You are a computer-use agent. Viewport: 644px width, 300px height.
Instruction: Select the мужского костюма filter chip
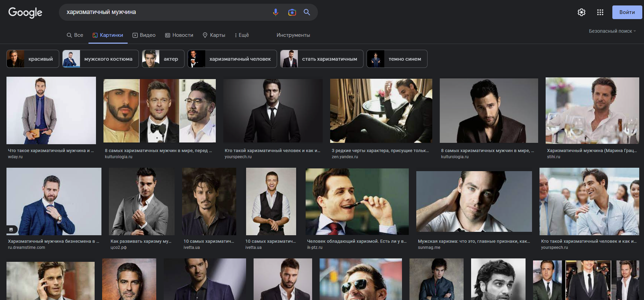pos(100,59)
